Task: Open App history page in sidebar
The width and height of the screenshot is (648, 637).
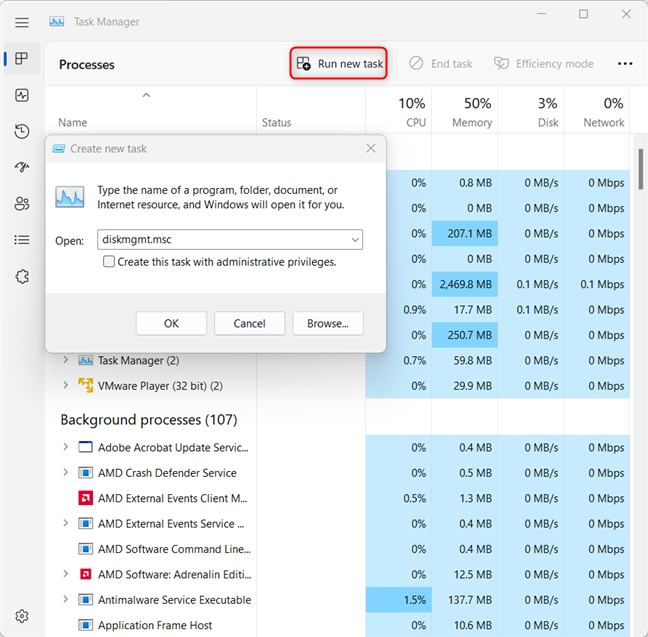Action: click(22, 131)
